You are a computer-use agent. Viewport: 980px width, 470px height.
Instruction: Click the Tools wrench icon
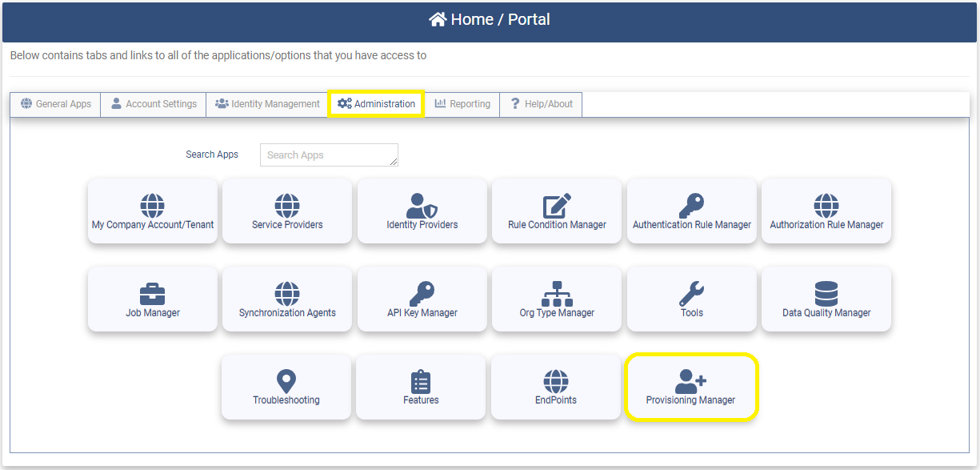(691, 294)
